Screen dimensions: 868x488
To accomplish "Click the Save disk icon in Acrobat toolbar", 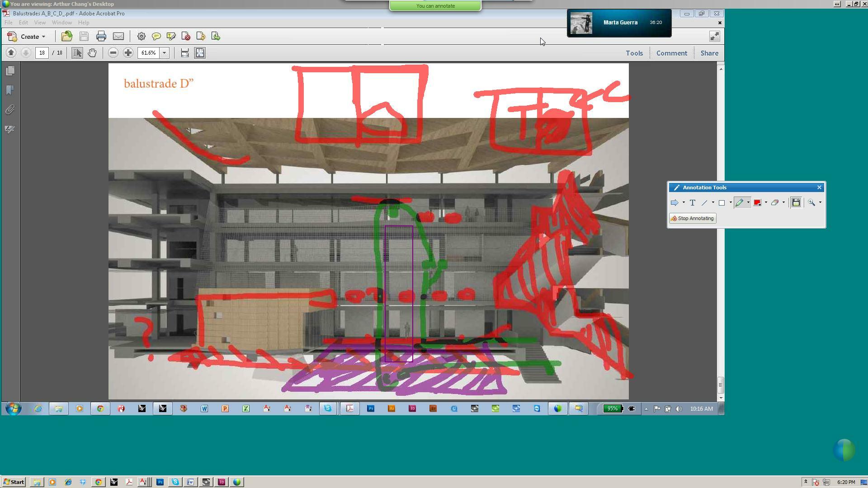I will [84, 37].
